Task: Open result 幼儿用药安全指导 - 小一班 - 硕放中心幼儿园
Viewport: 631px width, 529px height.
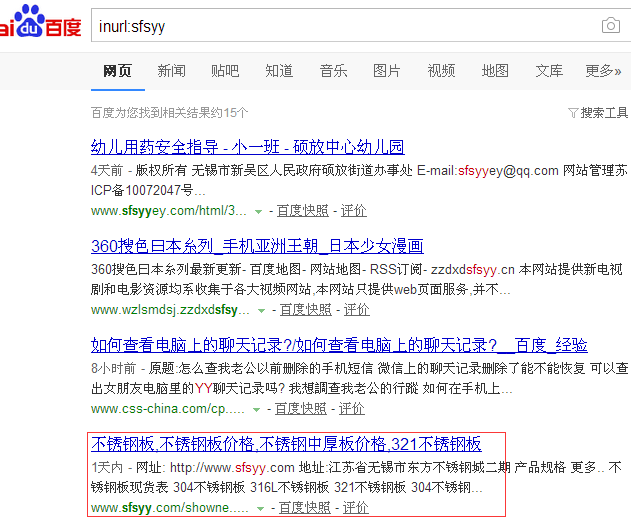Action: coord(247,147)
